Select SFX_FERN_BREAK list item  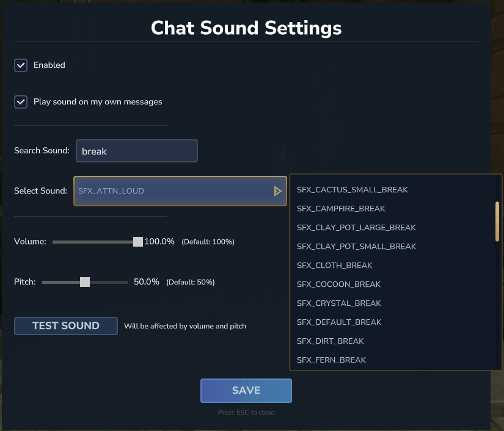coord(331,360)
